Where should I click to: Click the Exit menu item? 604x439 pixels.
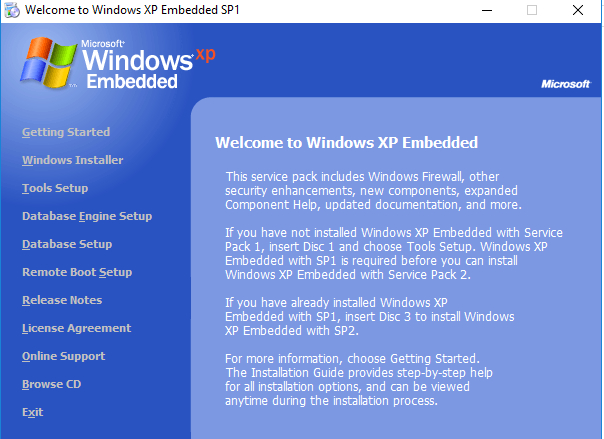coord(33,412)
